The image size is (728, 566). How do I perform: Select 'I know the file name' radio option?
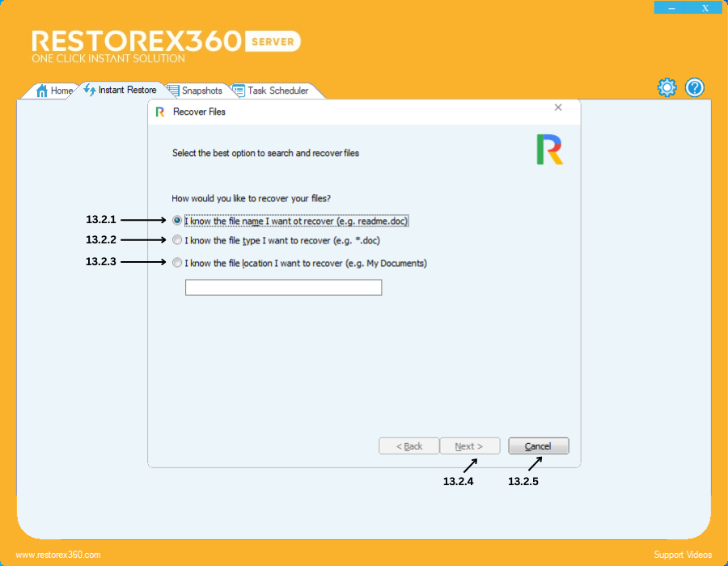[x=177, y=221]
